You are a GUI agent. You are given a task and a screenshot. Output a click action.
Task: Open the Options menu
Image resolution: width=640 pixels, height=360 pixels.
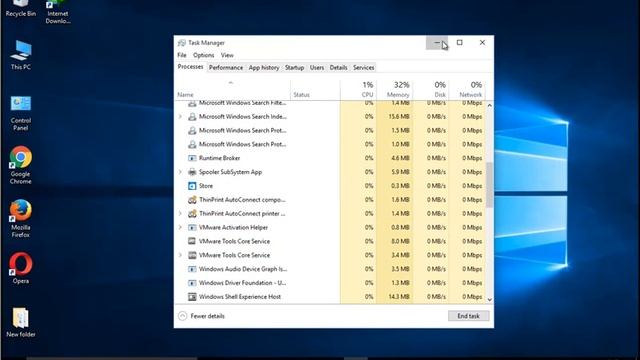coord(203,55)
